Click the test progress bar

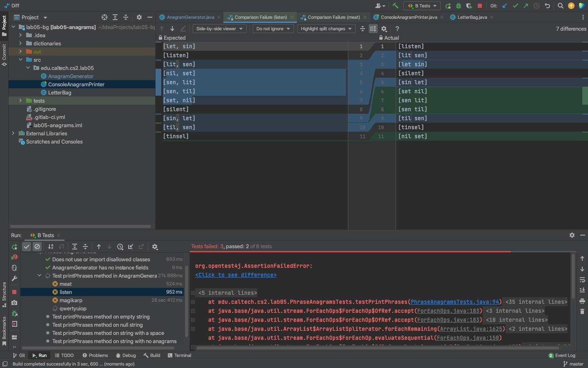click(350, 251)
